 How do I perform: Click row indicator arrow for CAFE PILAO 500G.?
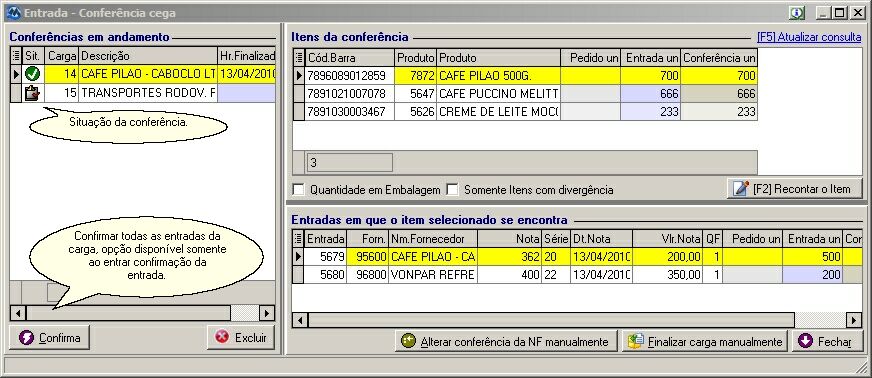click(x=300, y=76)
